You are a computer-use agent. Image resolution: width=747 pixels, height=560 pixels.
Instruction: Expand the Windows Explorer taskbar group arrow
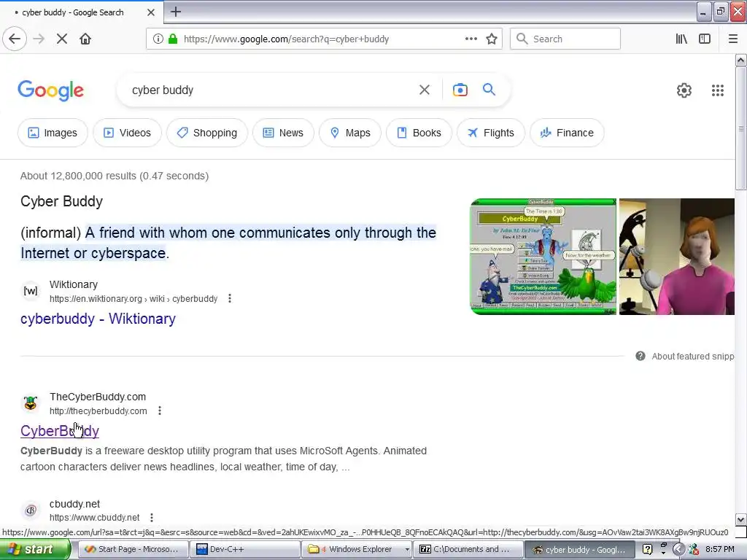coord(407,550)
